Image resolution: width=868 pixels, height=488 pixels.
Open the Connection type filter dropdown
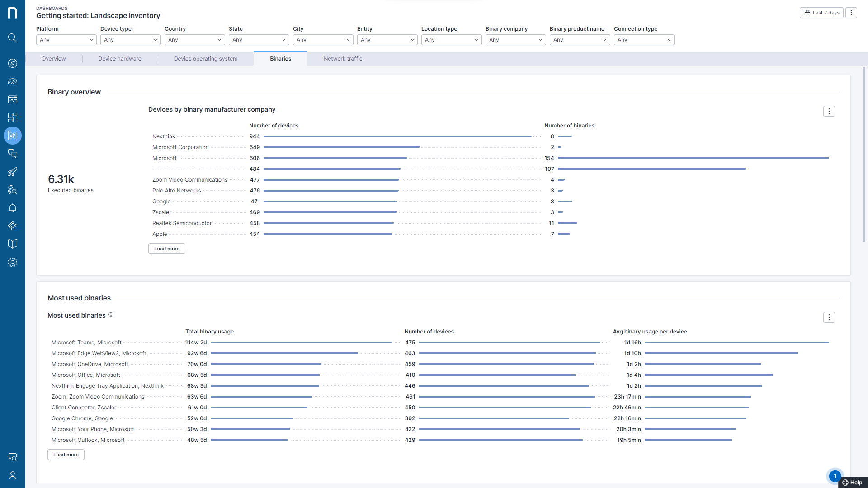pyautogui.click(x=644, y=40)
